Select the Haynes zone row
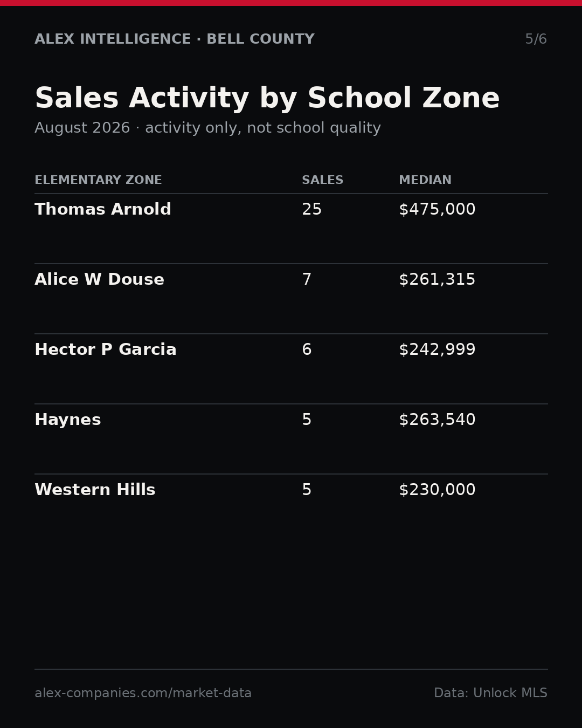582x728 pixels. pos(291,439)
